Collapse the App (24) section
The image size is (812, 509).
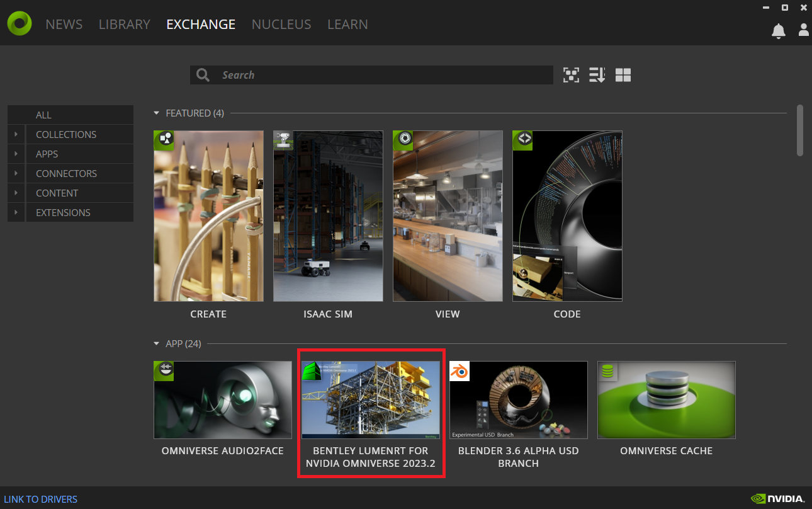point(157,344)
